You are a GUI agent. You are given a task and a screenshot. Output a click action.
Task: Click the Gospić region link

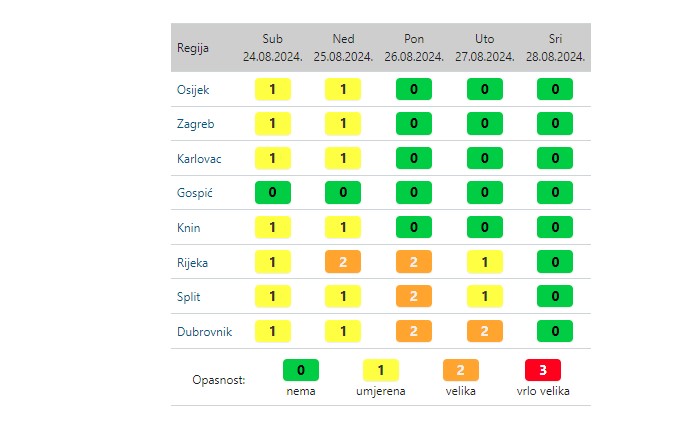pyautogui.click(x=194, y=193)
